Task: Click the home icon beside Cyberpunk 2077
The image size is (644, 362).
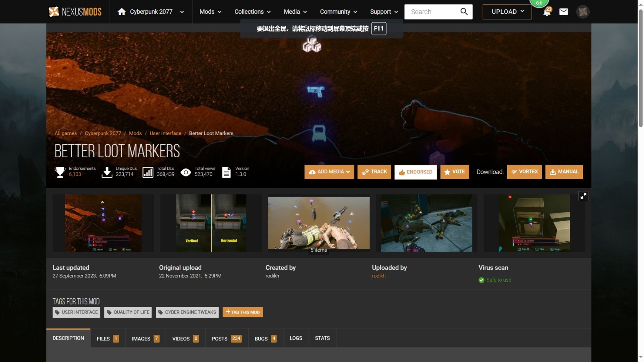Action: tap(121, 12)
